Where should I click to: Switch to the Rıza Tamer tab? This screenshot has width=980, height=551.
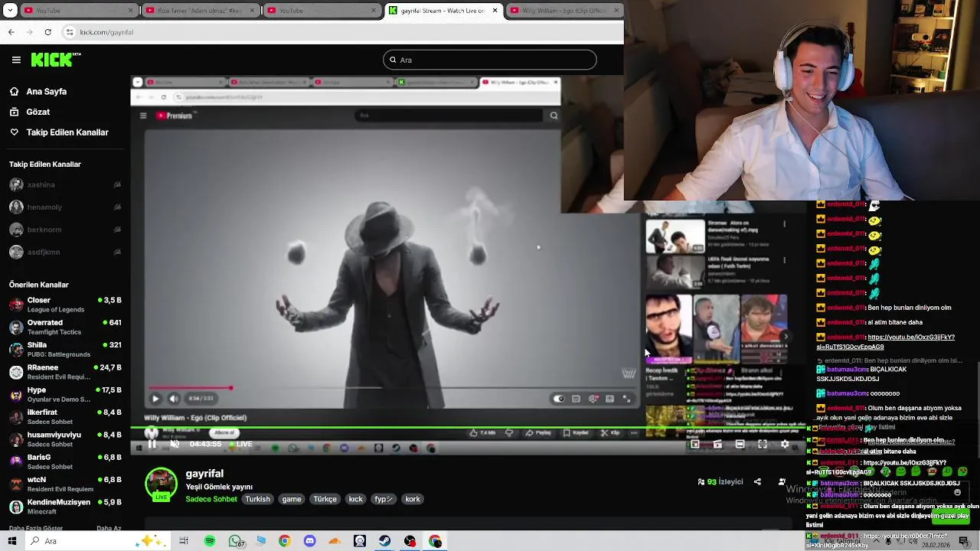[x=199, y=11]
